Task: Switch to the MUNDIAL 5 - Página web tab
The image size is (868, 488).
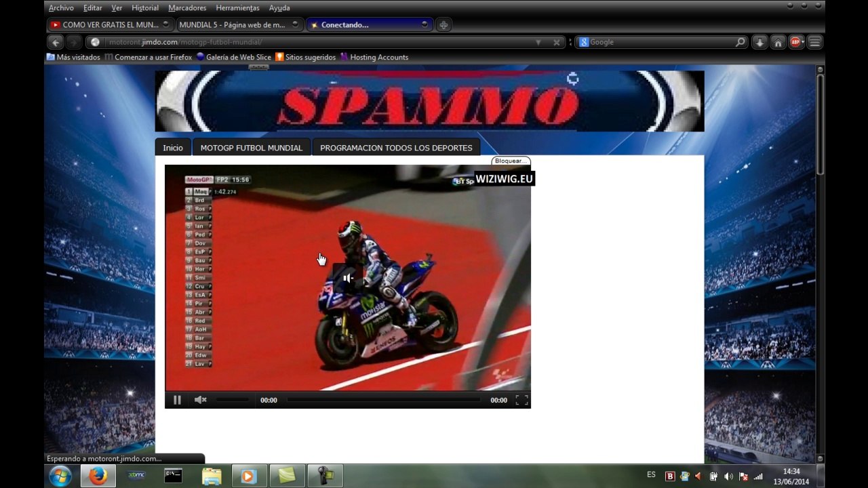Action: click(x=239, y=25)
